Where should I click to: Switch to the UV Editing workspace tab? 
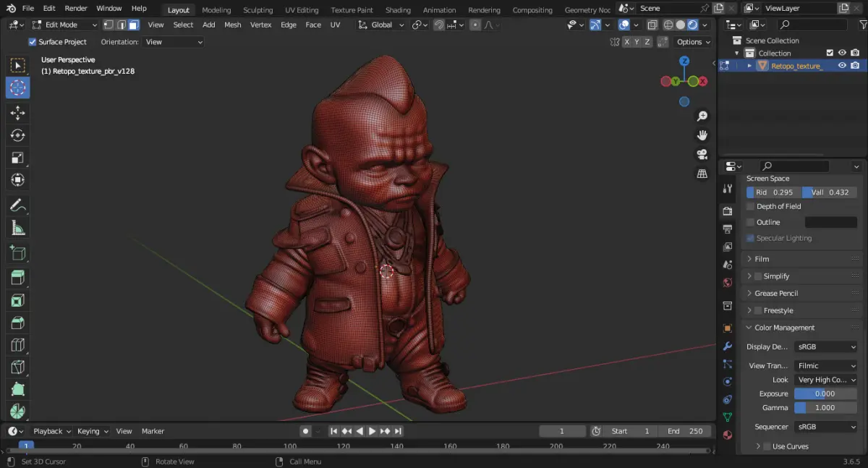pyautogui.click(x=302, y=10)
